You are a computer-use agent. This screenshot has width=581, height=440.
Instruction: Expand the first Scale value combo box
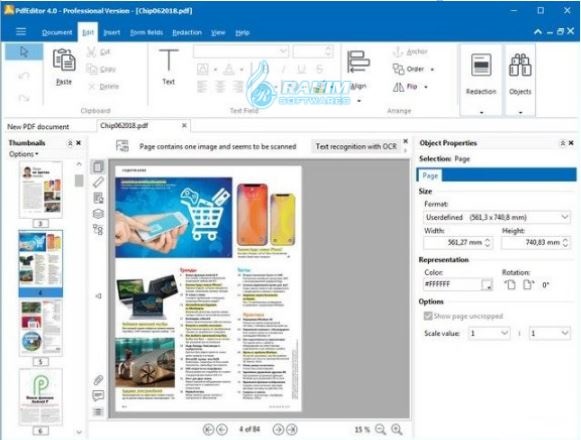pyautogui.click(x=489, y=333)
